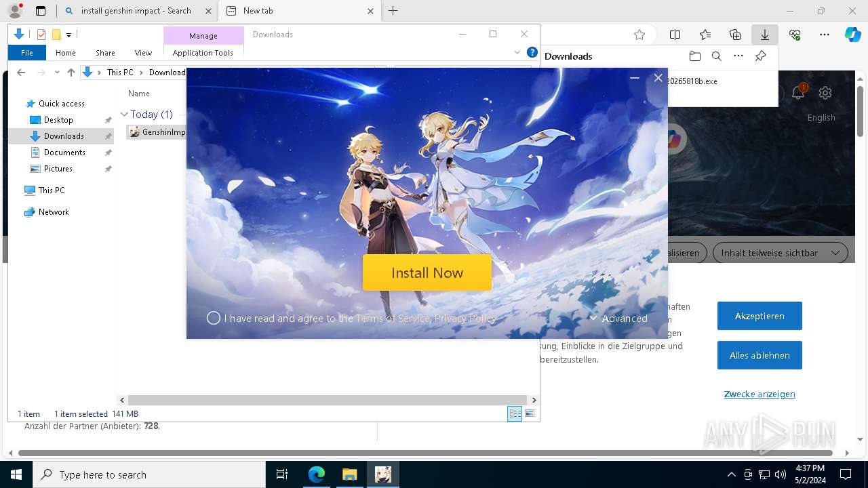Expand the Advanced install options
Screen dimensions: 868x488
pos(618,318)
